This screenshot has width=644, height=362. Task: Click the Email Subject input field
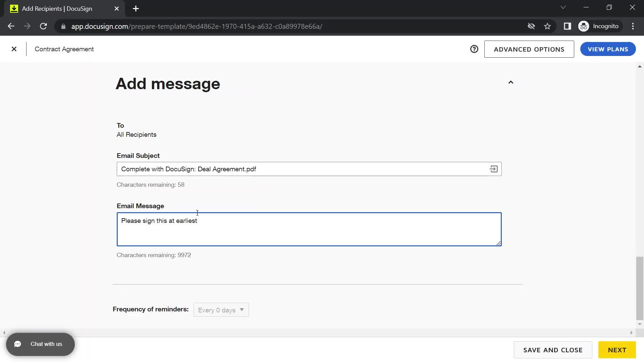(309, 169)
